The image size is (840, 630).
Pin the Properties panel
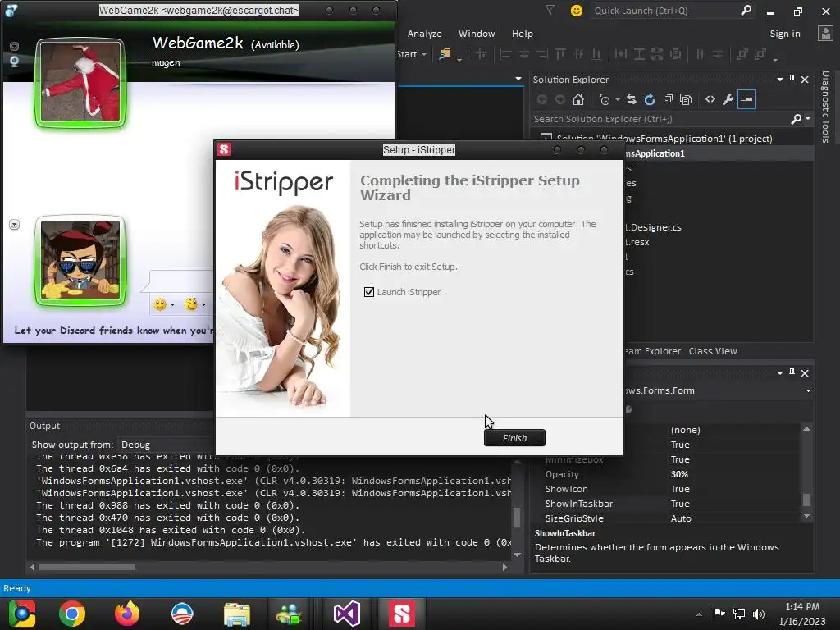click(x=792, y=373)
